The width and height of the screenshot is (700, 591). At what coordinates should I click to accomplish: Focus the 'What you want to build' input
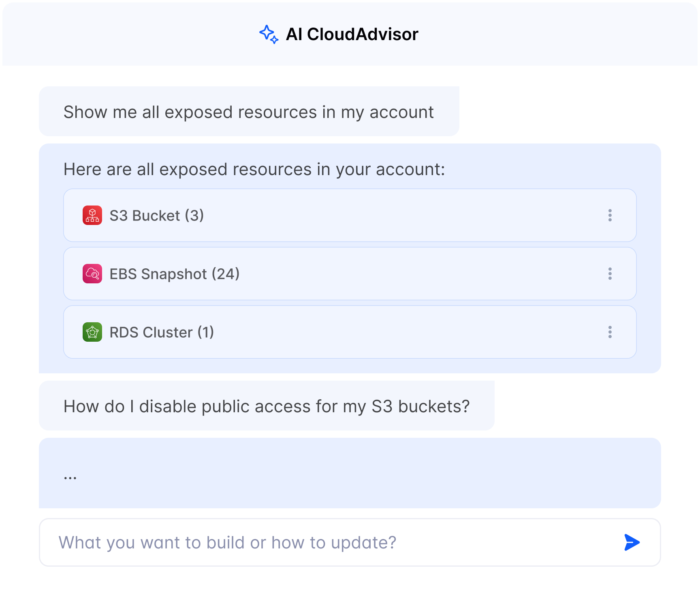350,542
